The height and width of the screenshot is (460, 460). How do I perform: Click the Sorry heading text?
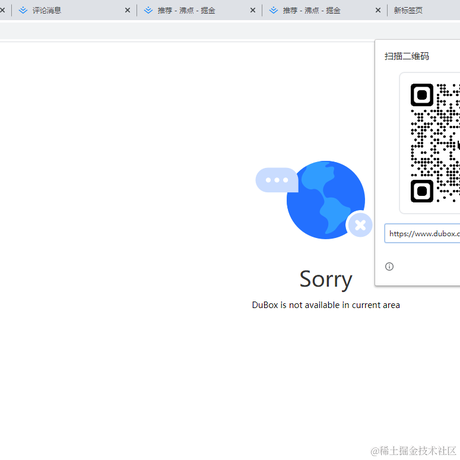tap(326, 279)
